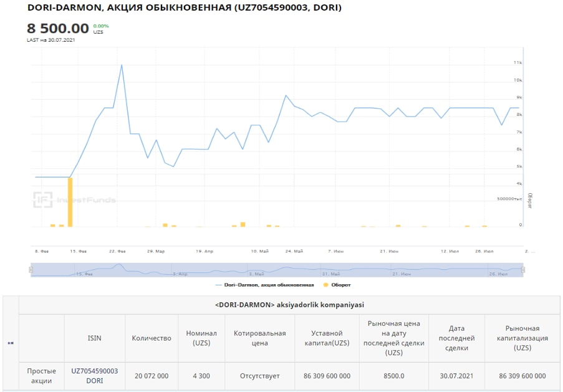Click the 8 500.00 last price value

click(x=58, y=28)
